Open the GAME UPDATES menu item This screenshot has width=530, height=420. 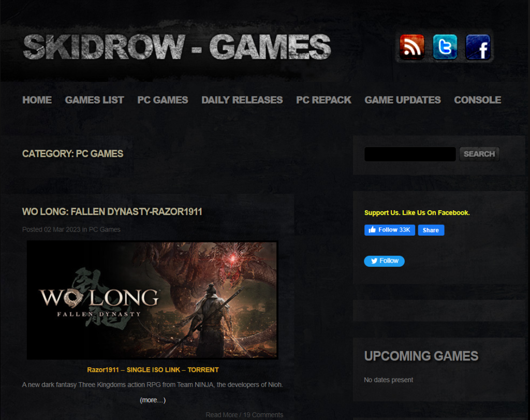click(403, 100)
